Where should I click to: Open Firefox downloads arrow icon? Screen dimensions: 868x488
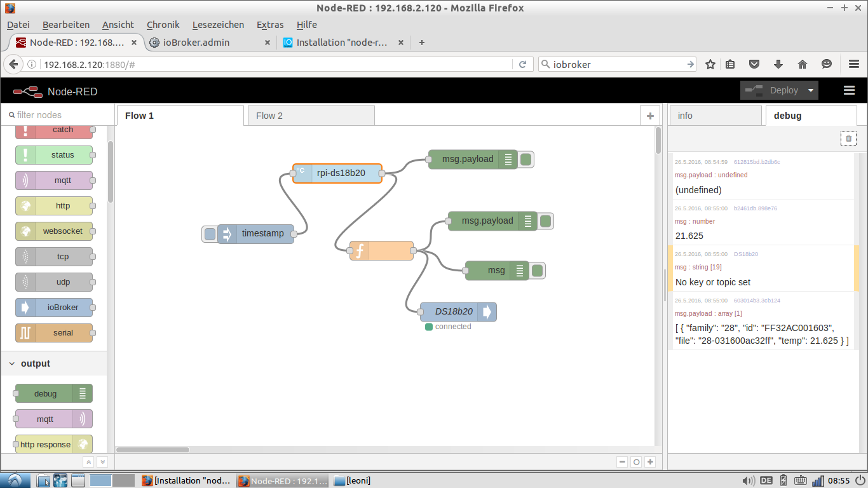pos(778,64)
